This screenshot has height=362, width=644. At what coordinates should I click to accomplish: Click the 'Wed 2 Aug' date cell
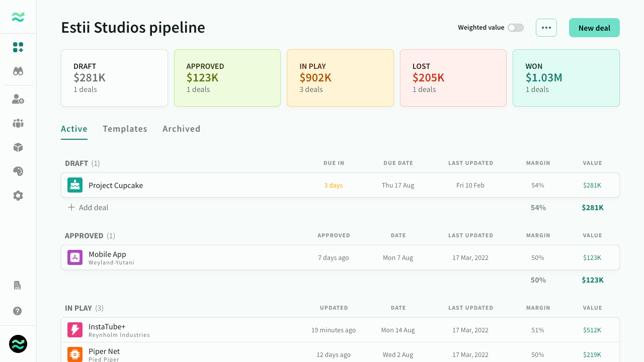tap(398, 354)
